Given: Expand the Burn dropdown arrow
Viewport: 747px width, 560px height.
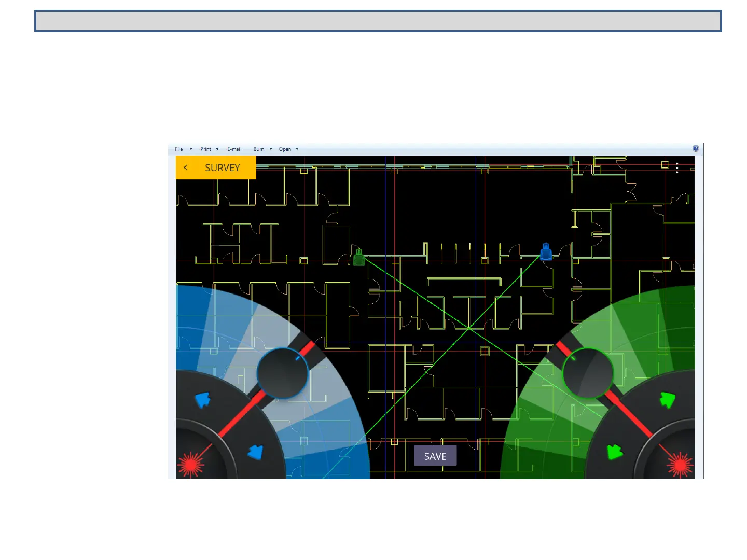Looking at the screenshot, I should (x=271, y=149).
